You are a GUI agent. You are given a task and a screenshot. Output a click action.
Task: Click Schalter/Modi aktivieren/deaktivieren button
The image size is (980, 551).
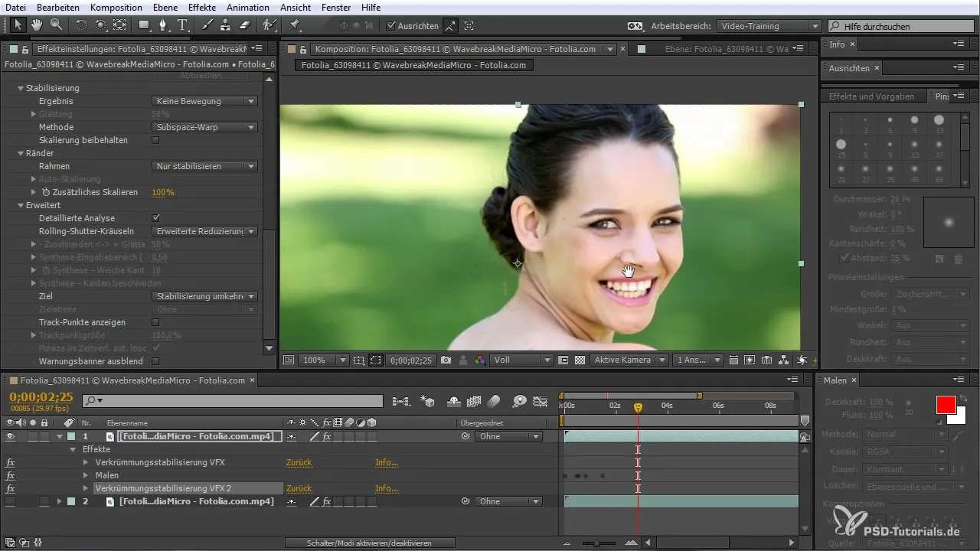(370, 543)
